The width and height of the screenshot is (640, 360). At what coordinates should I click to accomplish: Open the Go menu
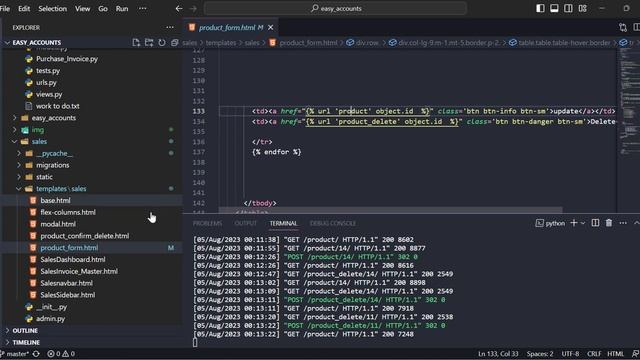(x=103, y=8)
